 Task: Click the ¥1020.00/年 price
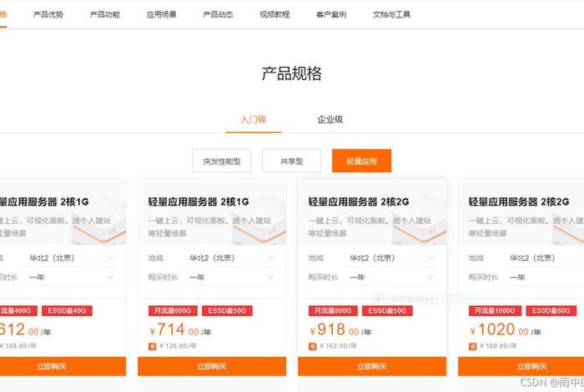(x=505, y=329)
